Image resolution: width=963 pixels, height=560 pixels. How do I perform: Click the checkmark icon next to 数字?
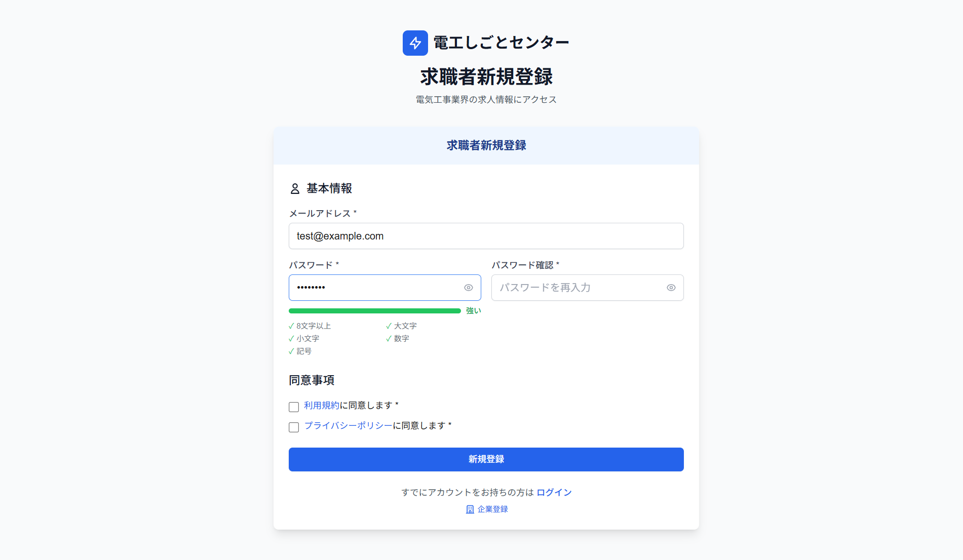pos(389,338)
